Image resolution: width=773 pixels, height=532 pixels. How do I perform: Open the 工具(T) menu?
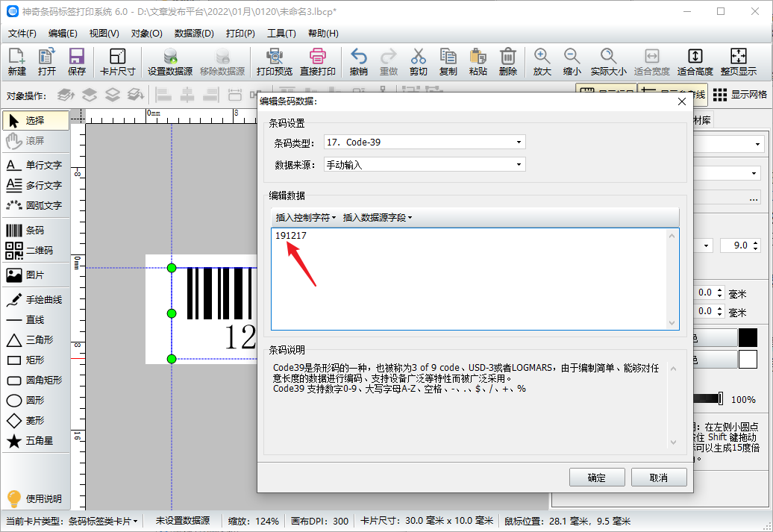tap(281, 34)
